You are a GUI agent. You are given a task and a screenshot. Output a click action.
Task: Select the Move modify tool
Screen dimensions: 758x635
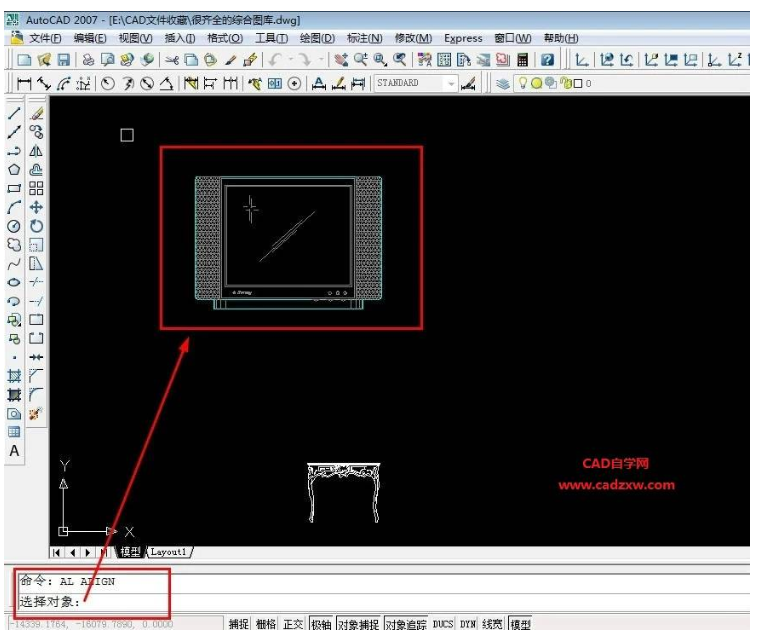(x=36, y=207)
